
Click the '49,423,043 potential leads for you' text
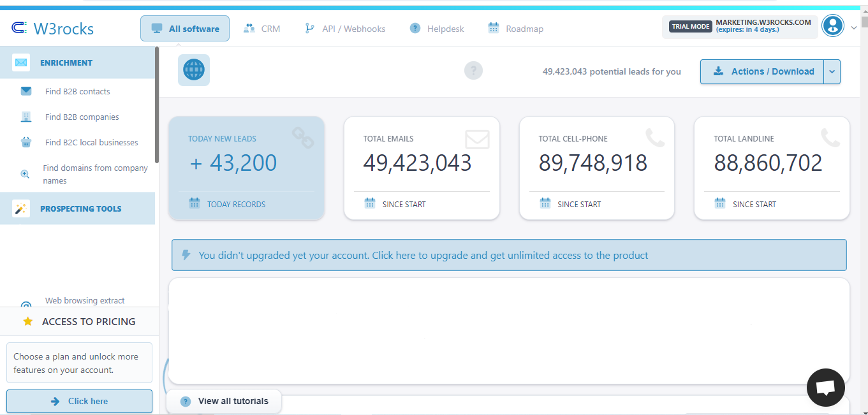click(x=612, y=71)
